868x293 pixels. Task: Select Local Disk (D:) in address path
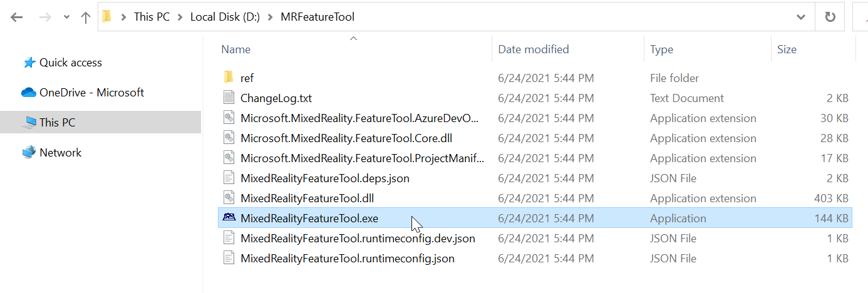coord(224,17)
